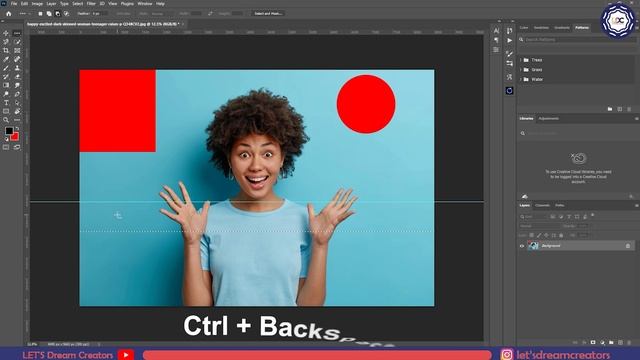
Task: Select the Lasso tool
Action: (6, 42)
